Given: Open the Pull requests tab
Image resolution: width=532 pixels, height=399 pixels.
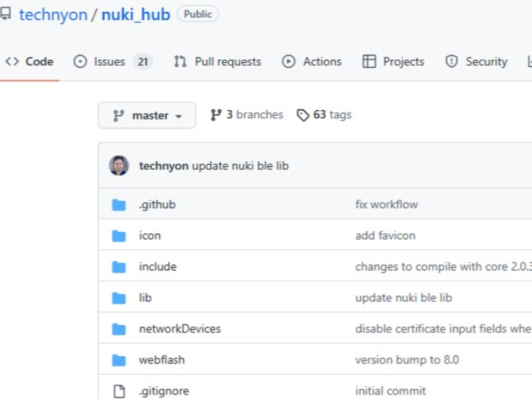Looking at the screenshot, I should point(217,62).
